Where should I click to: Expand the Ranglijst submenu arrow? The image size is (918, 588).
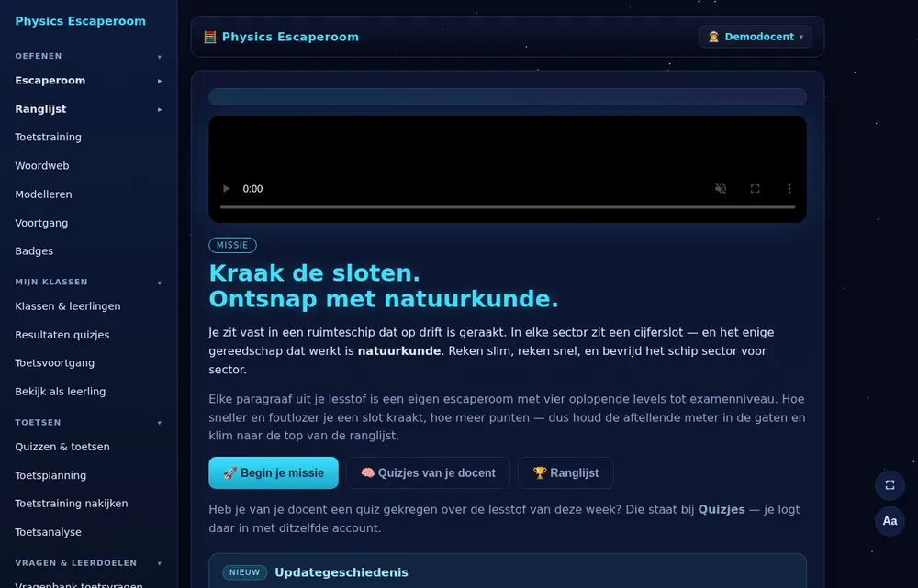pyautogui.click(x=159, y=109)
